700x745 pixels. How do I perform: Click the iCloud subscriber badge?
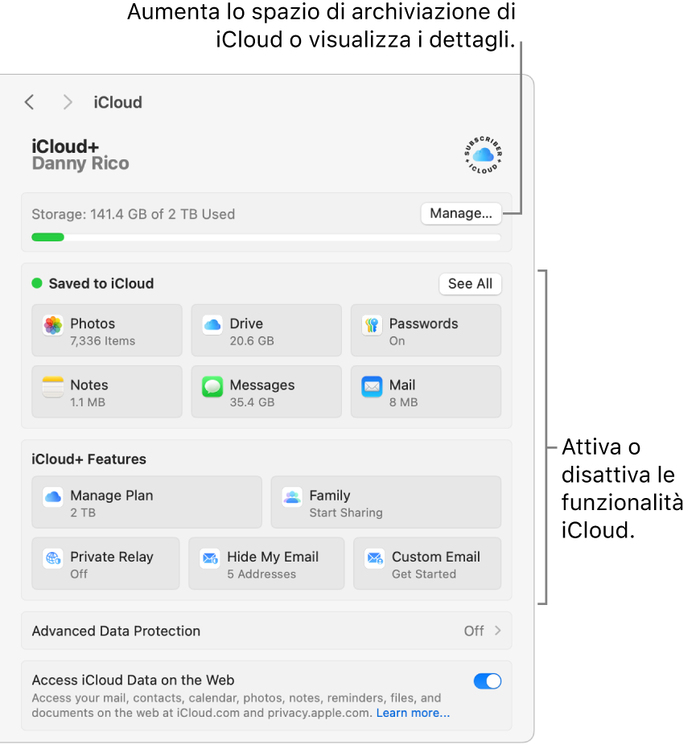coord(484,155)
